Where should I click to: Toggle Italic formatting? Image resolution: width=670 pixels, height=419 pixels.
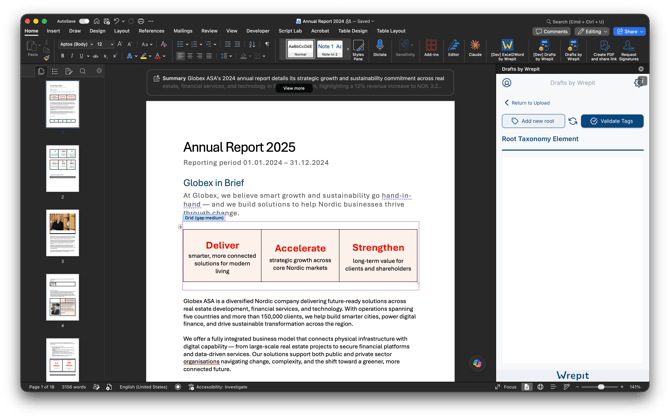click(x=72, y=56)
